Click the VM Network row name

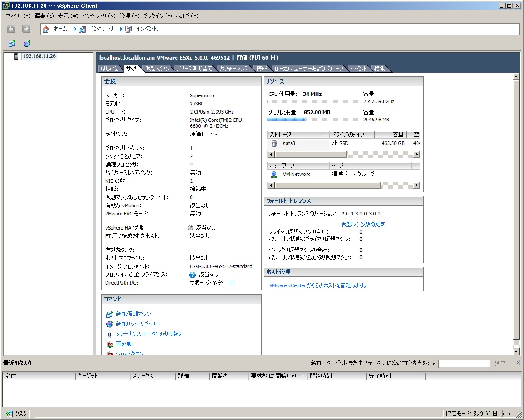pos(297,174)
